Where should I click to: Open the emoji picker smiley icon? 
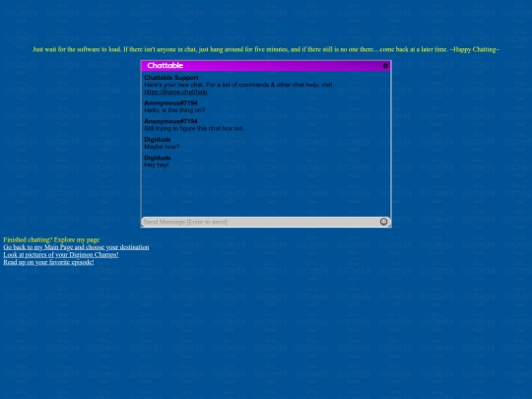point(383,222)
